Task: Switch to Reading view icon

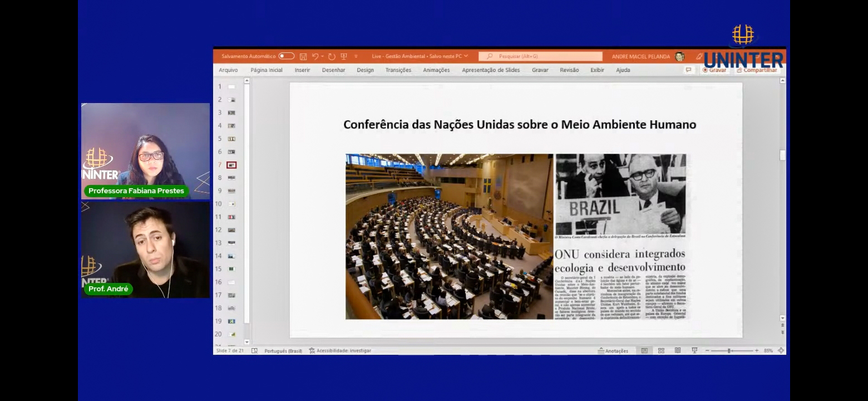Action: click(x=678, y=351)
